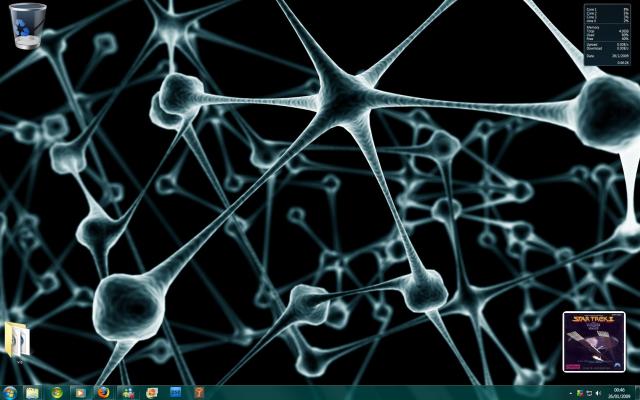Open the taskbar clock and date
640x400 pixels.
pos(619,393)
